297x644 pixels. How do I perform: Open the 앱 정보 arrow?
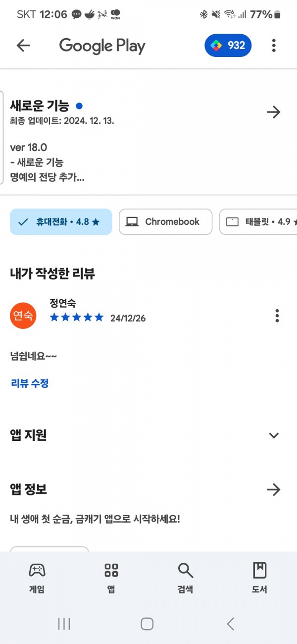[x=274, y=490]
